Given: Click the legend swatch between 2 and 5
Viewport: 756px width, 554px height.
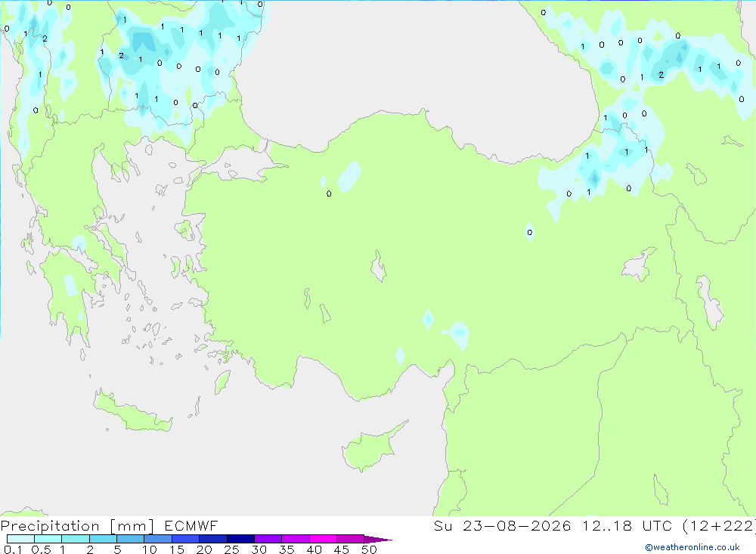Looking at the screenshot, I should [103, 539].
